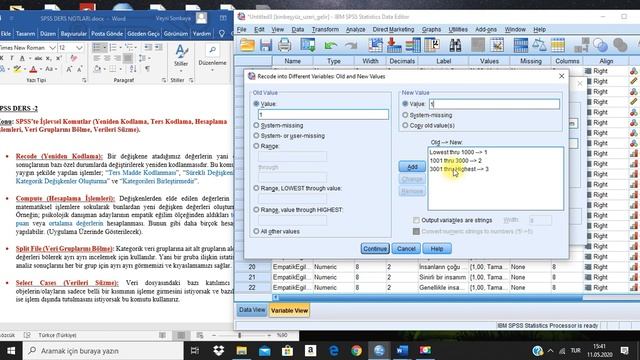Expand numbered list dropdown arrow in Word
640x360 pixels.
121,48
